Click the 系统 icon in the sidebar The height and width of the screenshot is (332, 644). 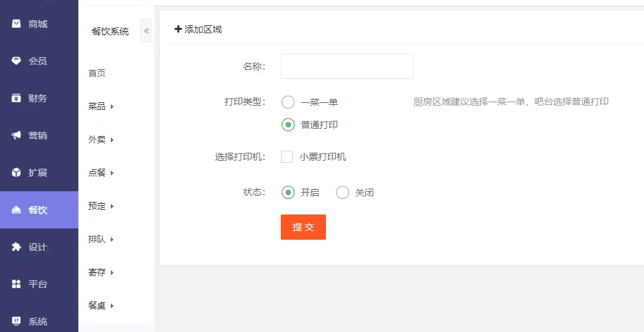pyautogui.click(x=16, y=321)
